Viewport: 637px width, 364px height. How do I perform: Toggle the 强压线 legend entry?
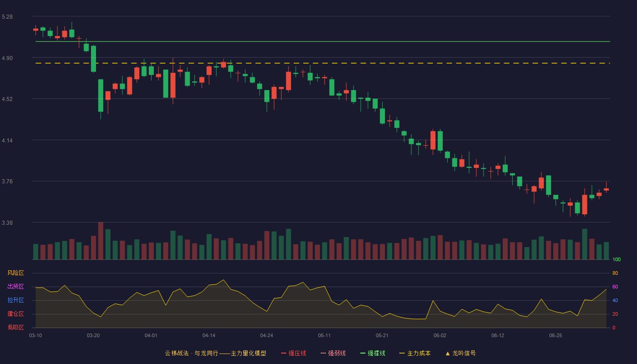[x=293, y=353]
